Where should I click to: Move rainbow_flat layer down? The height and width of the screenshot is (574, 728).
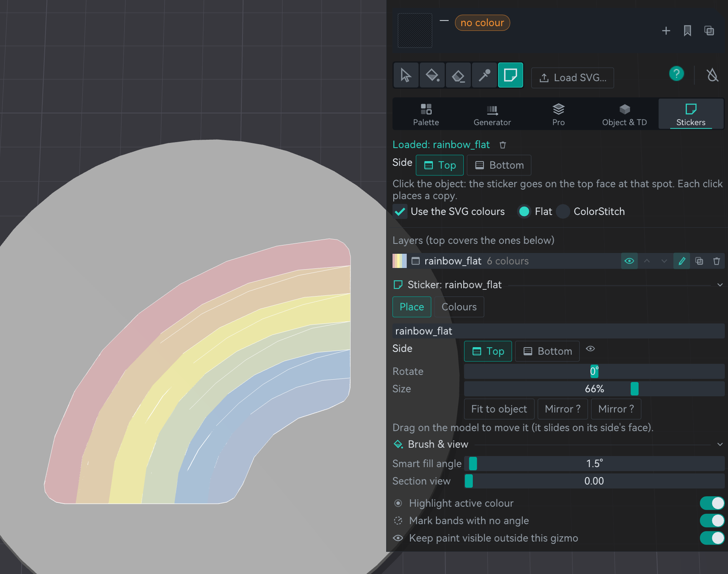[x=664, y=261]
